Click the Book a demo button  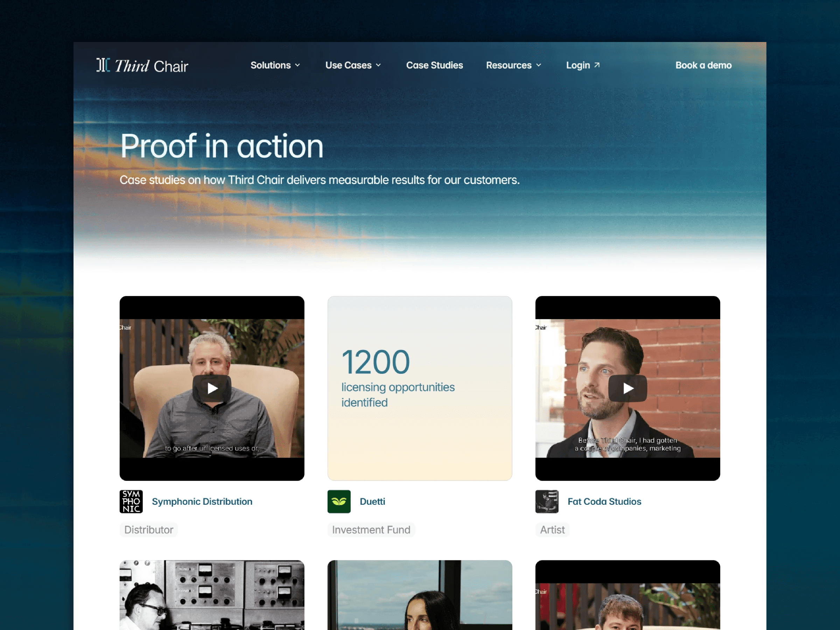point(703,65)
